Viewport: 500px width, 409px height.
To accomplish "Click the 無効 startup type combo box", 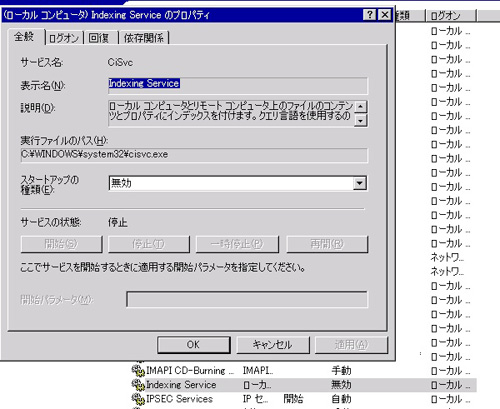I will point(238,183).
